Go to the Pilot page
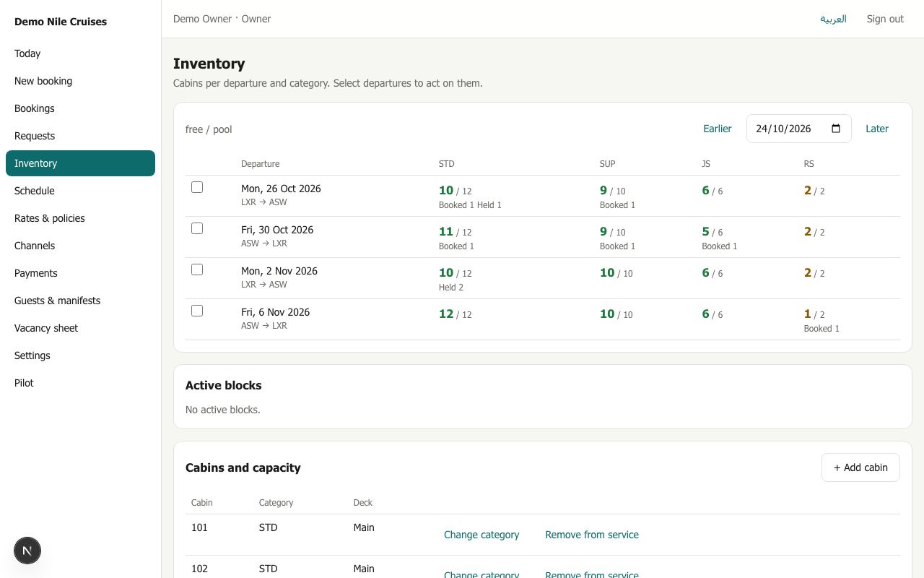The image size is (924, 578). click(x=80, y=383)
